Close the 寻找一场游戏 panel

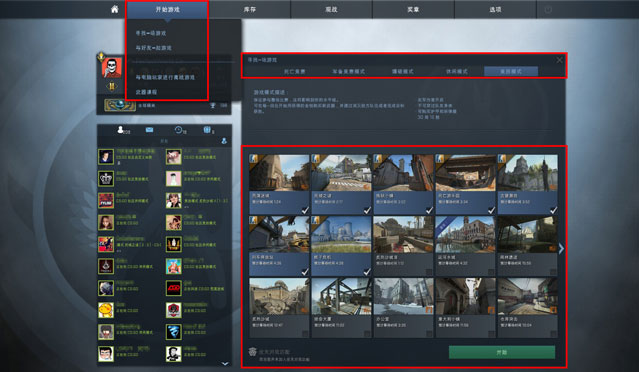(560, 60)
